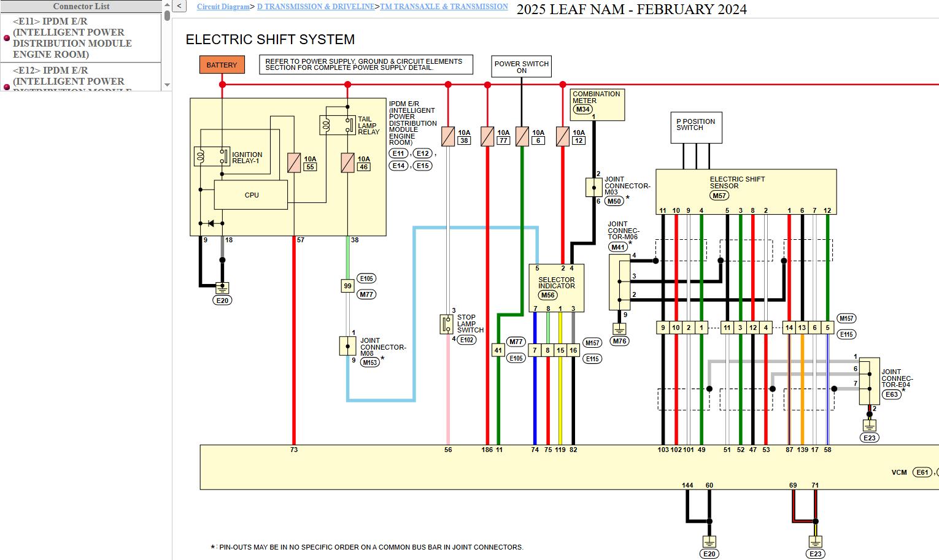This screenshot has width=939, height=560.
Task: Open connector M57 on electric shift sensor
Action: (x=719, y=196)
